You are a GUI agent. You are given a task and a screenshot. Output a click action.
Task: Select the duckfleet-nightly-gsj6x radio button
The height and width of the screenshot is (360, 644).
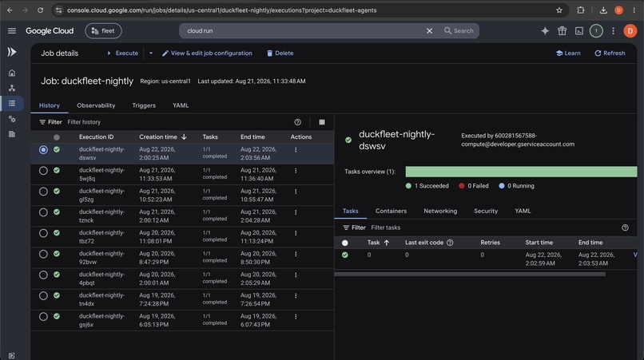43,316
